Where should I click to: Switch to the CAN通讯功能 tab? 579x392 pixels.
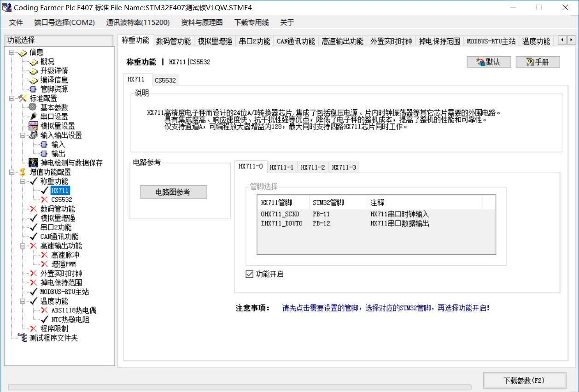coord(296,41)
